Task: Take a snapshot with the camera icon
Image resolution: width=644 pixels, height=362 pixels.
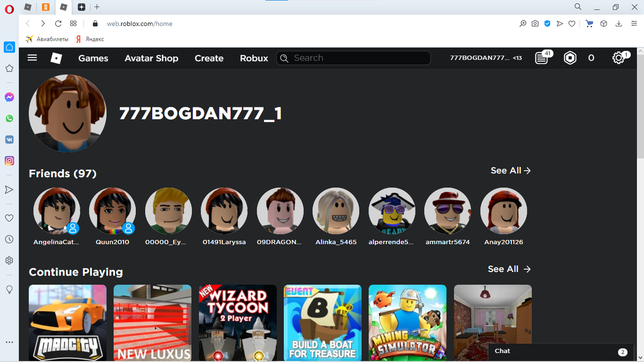Action: [x=535, y=24]
